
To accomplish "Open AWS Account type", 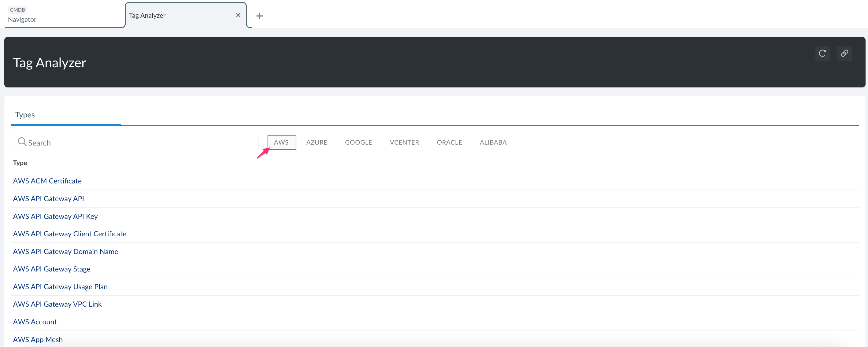I will coord(35,321).
